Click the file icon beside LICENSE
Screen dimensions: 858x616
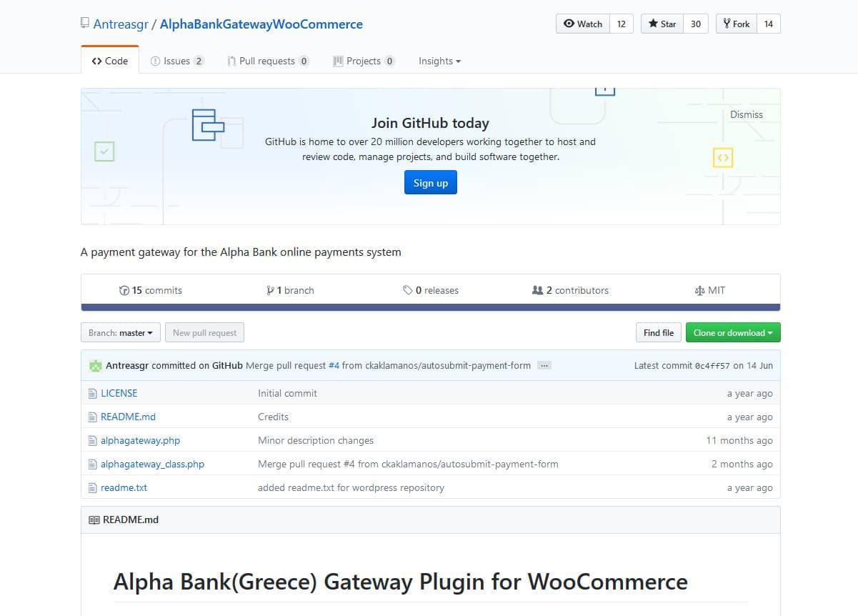[92, 393]
